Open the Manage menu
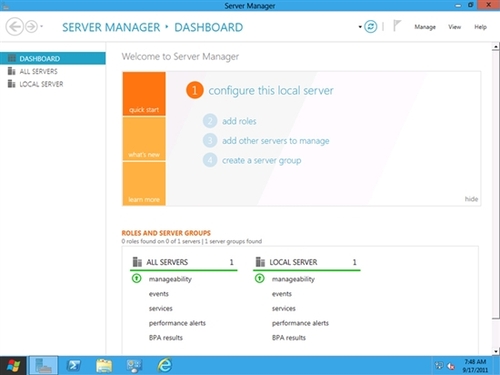Viewport: 500px width, 375px height. pos(425,27)
